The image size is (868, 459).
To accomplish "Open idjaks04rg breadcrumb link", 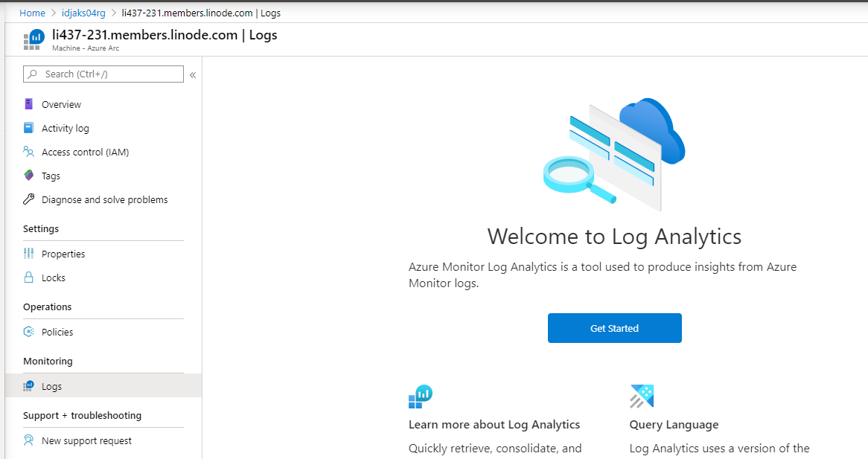I will tap(83, 13).
